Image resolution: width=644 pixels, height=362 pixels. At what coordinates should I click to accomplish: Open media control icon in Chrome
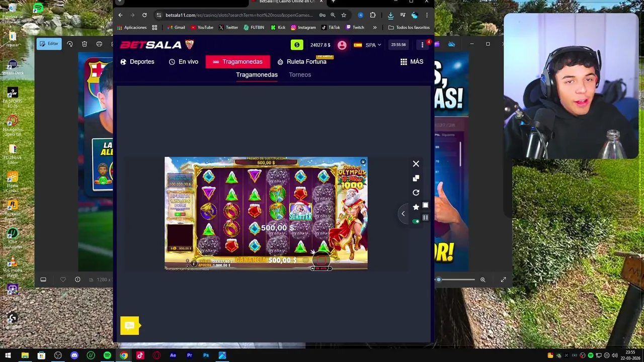403,15
